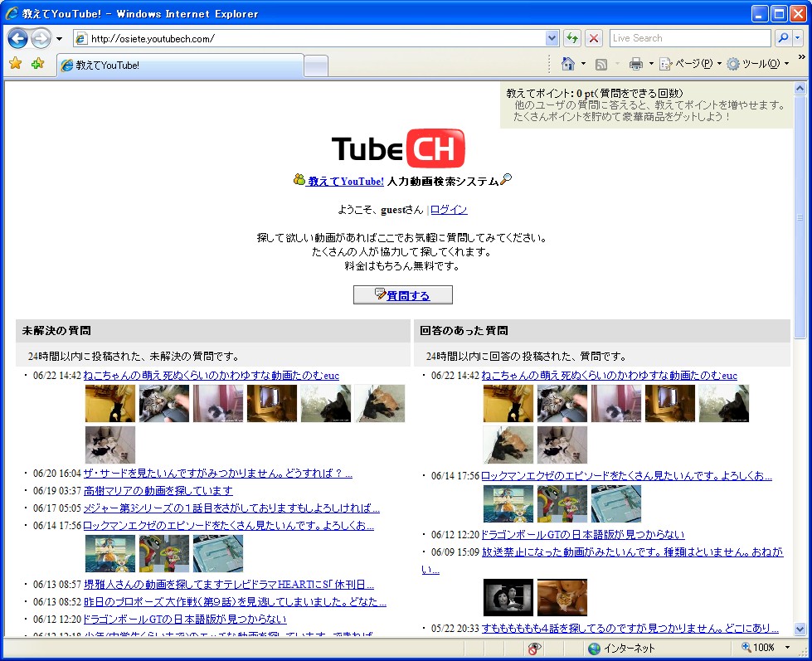The width and height of the screenshot is (812, 661).
Task: Open the 06/20 16:04 ザ・サード question link
Action: pos(218,473)
